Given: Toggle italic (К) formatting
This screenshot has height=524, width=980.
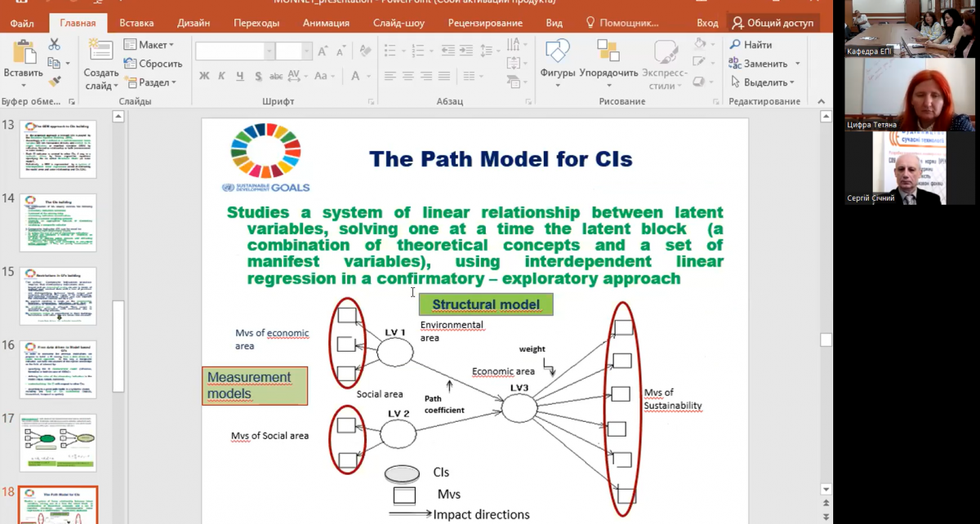Looking at the screenshot, I should 222,76.
